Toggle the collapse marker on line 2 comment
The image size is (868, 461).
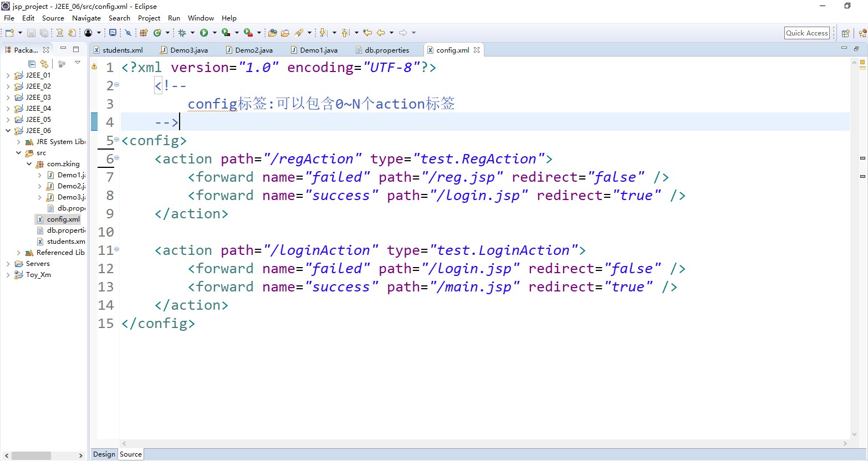116,85
